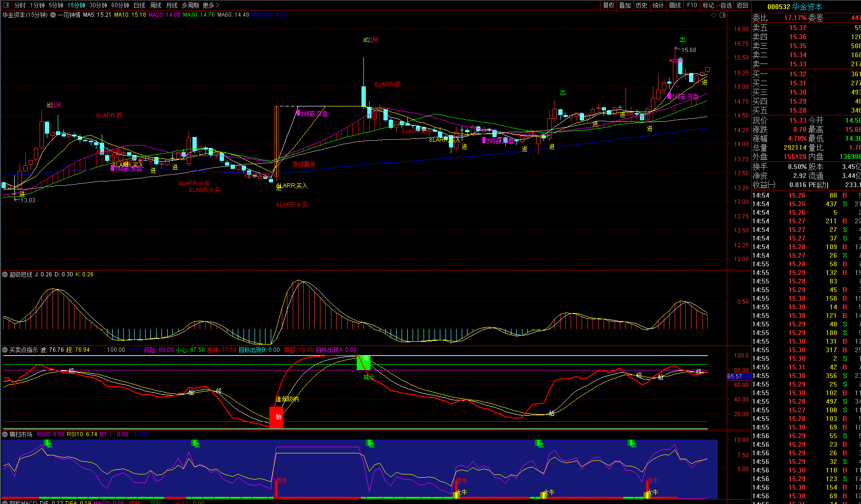Image resolution: width=861 pixels, height=504 pixels.
Task: Click the red 始 signal marker
Action: tap(276, 417)
